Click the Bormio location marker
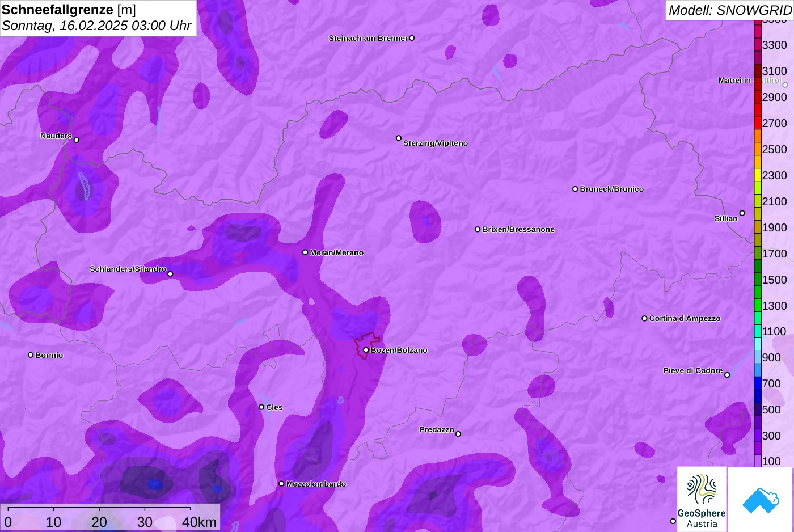Viewport: 794px width, 532px height. tap(31, 355)
